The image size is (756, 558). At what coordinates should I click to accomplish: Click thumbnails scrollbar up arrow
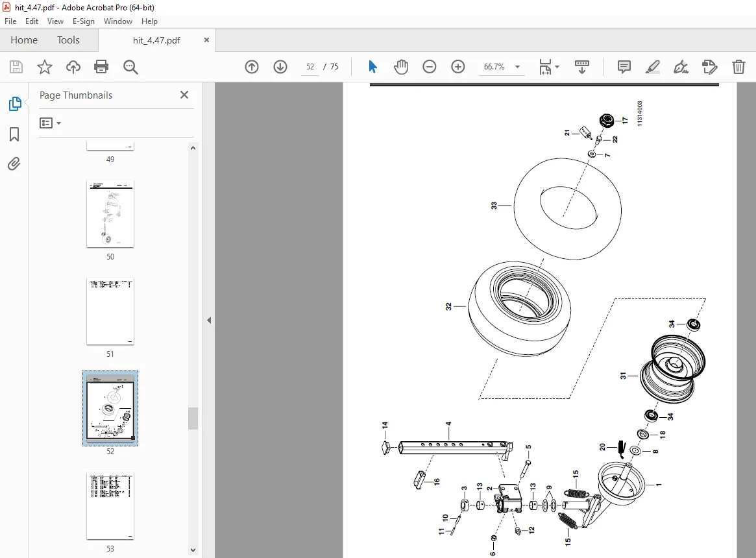click(x=193, y=148)
